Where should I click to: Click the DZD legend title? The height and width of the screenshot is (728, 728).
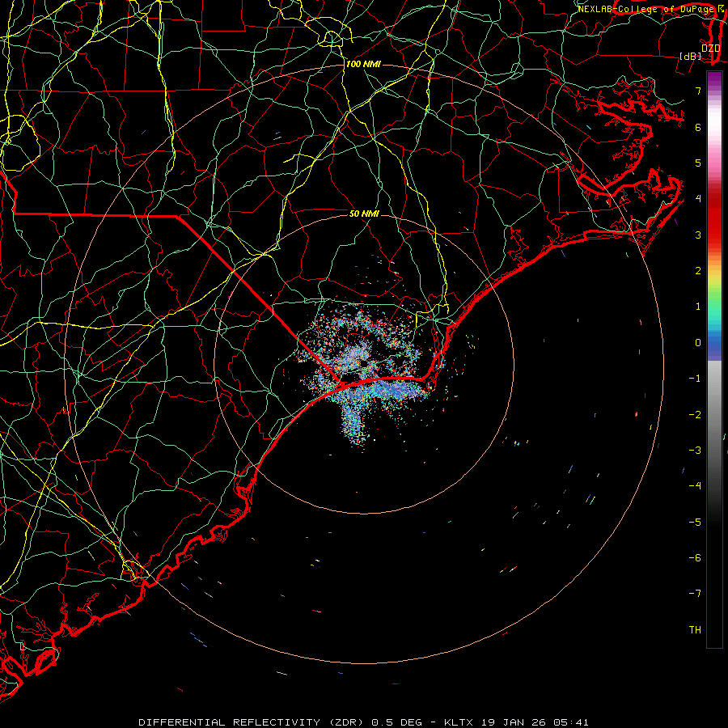coord(710,49)
